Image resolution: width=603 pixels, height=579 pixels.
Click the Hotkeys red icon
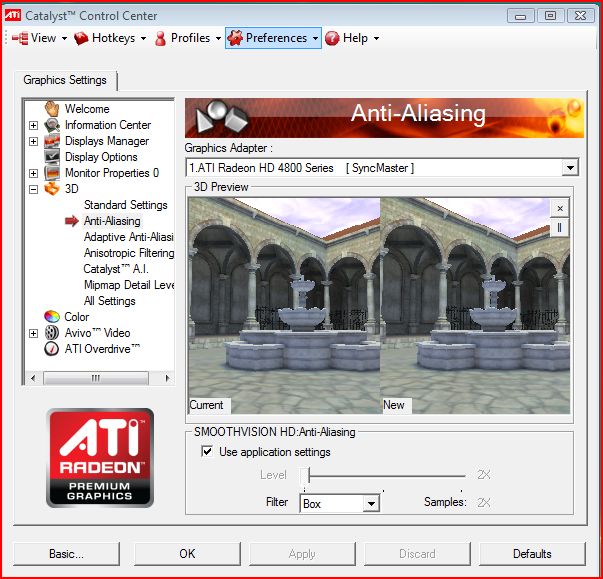point(81,38)
